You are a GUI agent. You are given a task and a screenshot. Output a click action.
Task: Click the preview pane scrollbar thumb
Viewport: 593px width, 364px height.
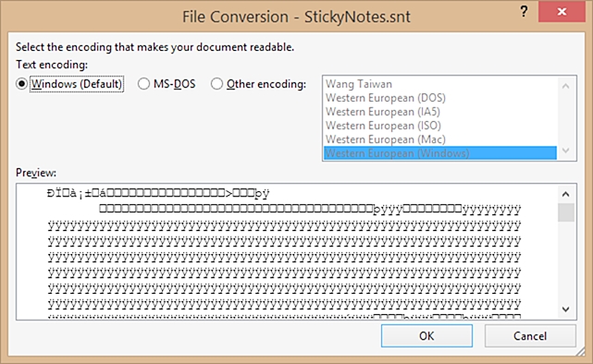point(566,212)
